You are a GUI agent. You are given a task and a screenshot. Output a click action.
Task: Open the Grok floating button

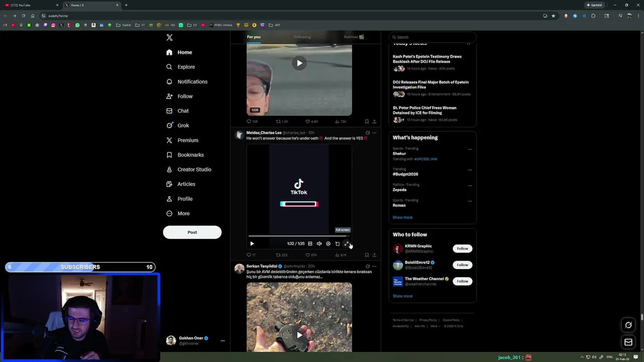pyautogui.click(x=628, y=325)
